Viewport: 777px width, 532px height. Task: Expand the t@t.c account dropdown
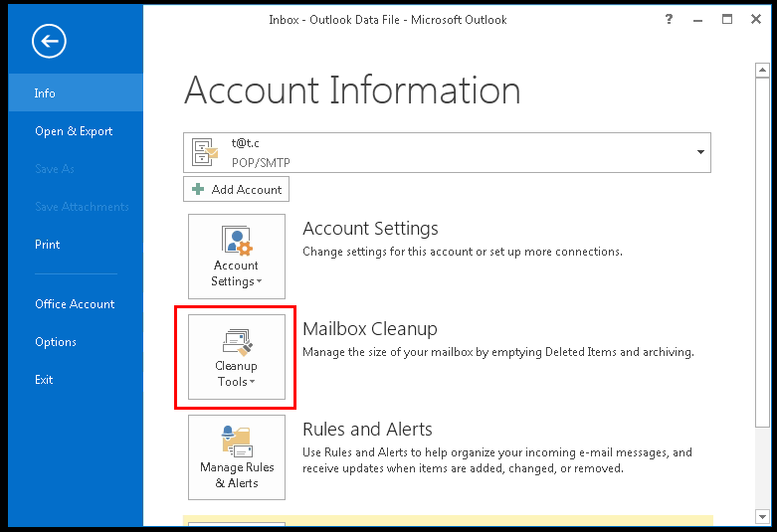click(700, 152)
